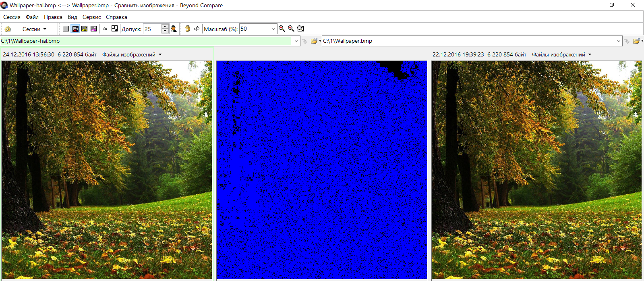Image resolution: width=644 pixels, height=281 pixels.
Task: Click right Файлы изображений format button
Action: click(x=561, y=54)
